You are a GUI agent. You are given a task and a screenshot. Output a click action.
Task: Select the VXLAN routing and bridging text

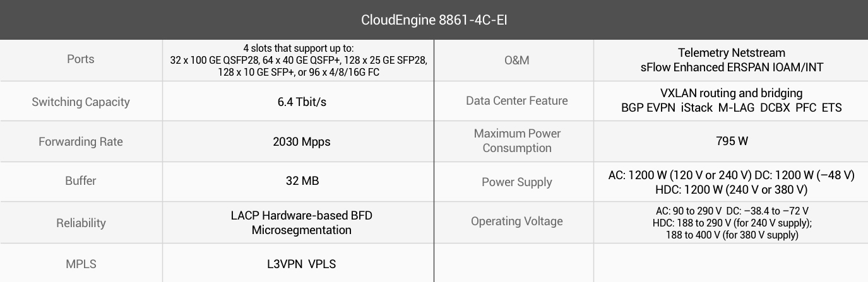[x=732, y=93]
